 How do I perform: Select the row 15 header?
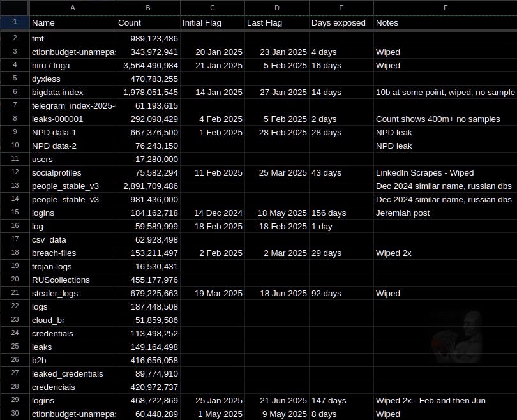[15, 213]
